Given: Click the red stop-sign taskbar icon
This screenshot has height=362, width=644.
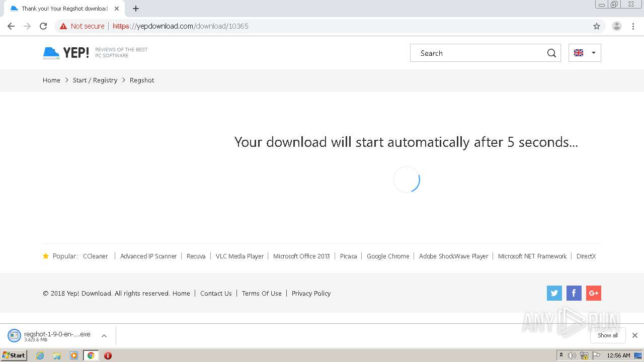Looking at the screenshot, I should [108, 355].
